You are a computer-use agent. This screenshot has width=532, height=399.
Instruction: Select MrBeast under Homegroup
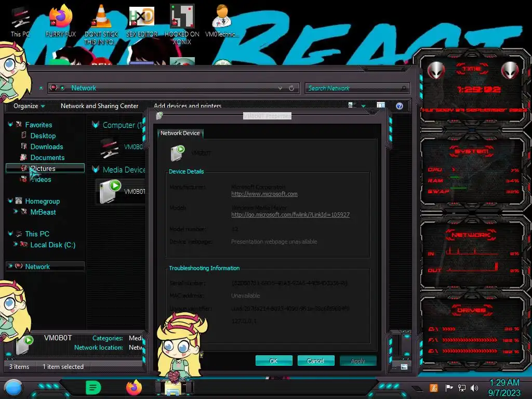[x=43, y=212]
